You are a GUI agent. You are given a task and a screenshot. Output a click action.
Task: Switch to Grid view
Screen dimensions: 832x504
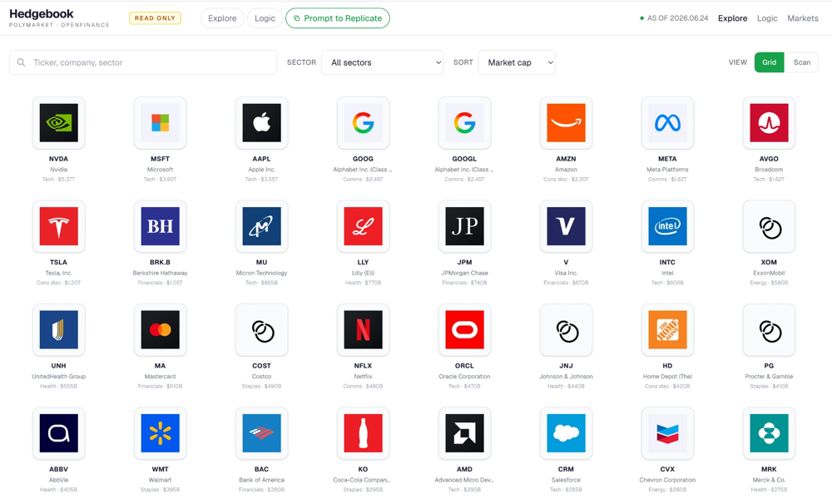[769, 62]
